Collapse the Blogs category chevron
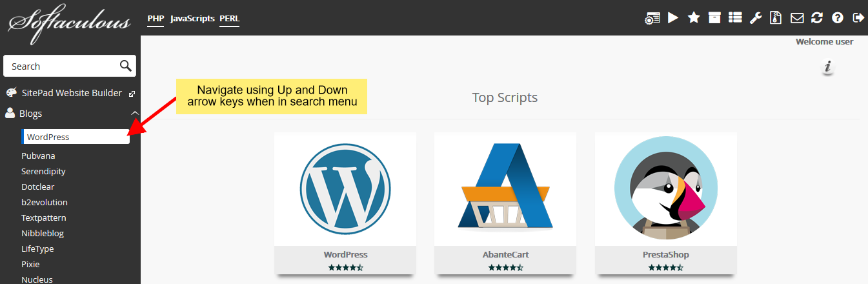 tap(134, 114)
